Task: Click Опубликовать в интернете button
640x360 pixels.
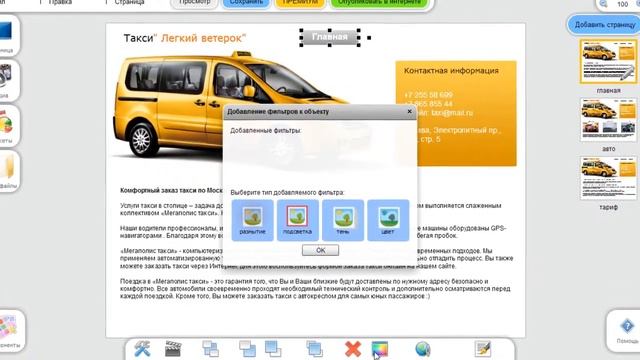Action: (x=379, y=3)
